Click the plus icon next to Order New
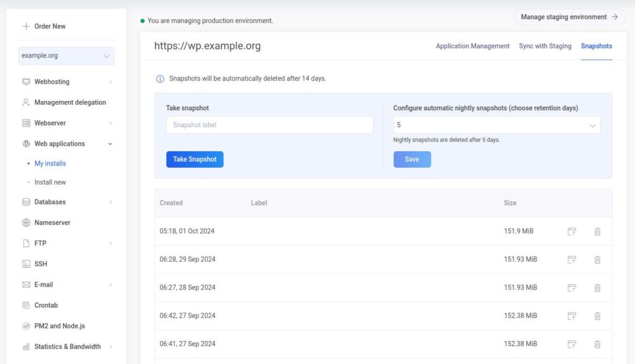The width and height of the screenshot is (635, 364). 26,26
